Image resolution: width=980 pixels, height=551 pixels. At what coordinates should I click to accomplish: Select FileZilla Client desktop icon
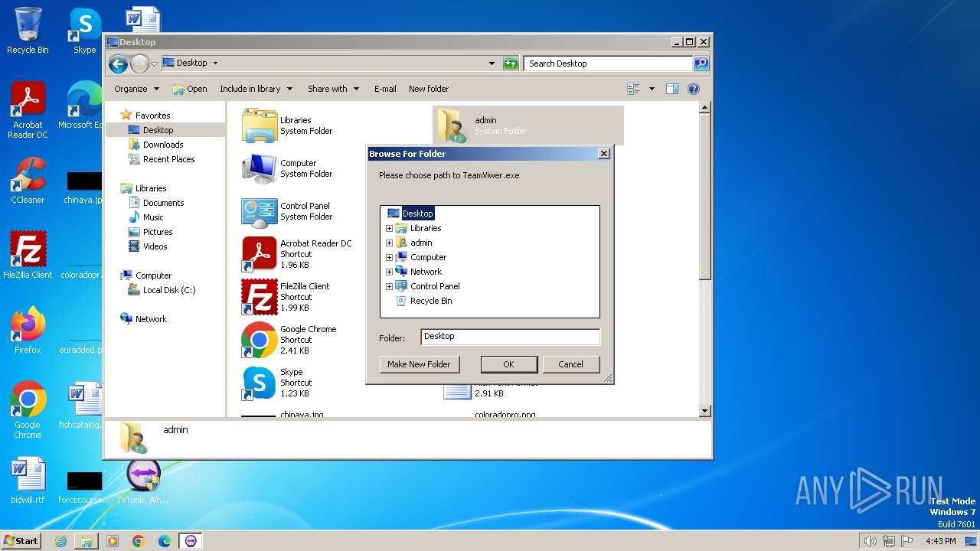click(28, 256)
